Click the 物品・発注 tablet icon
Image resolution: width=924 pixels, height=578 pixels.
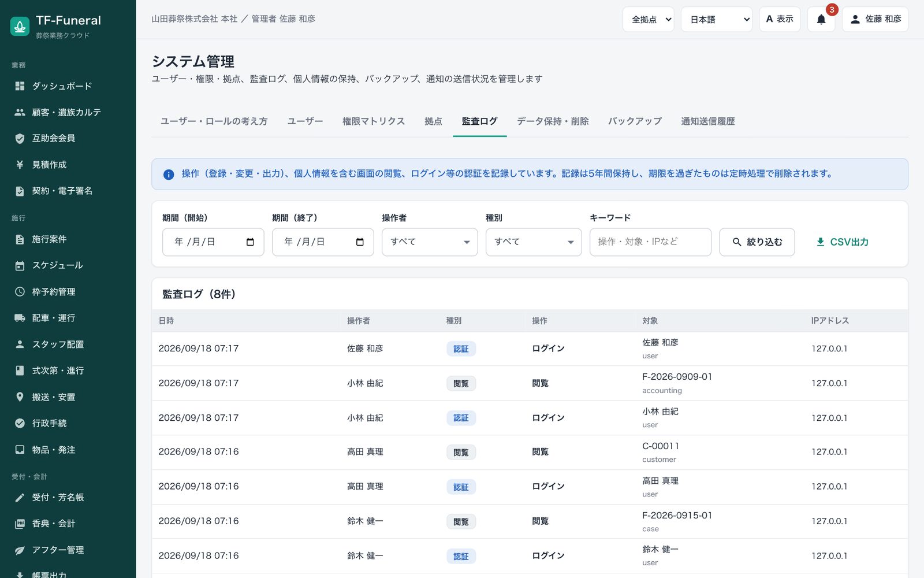pyautogui.click(x=20, y=450)
